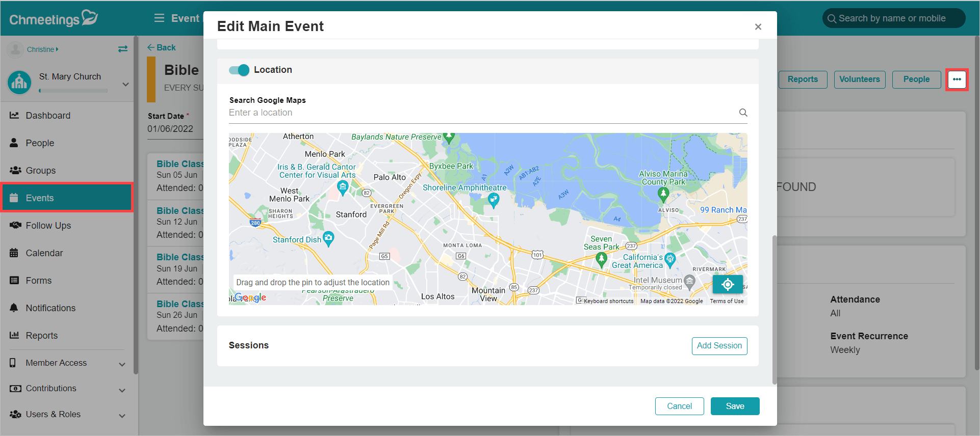Image resolution: width=980 pixels, height=436 pixels.
Task: Open the Bible Class Sun 12 Jun occurrence
Action: point(176,223)
